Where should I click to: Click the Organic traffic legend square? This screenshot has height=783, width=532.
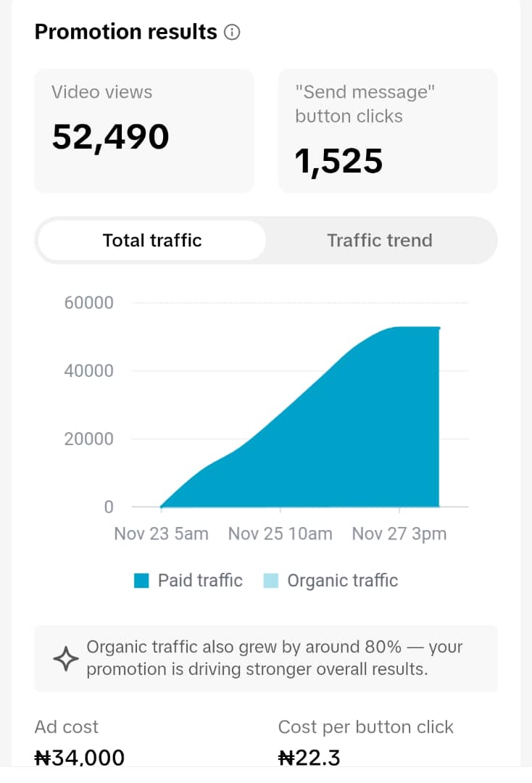(x=270, y=581)
